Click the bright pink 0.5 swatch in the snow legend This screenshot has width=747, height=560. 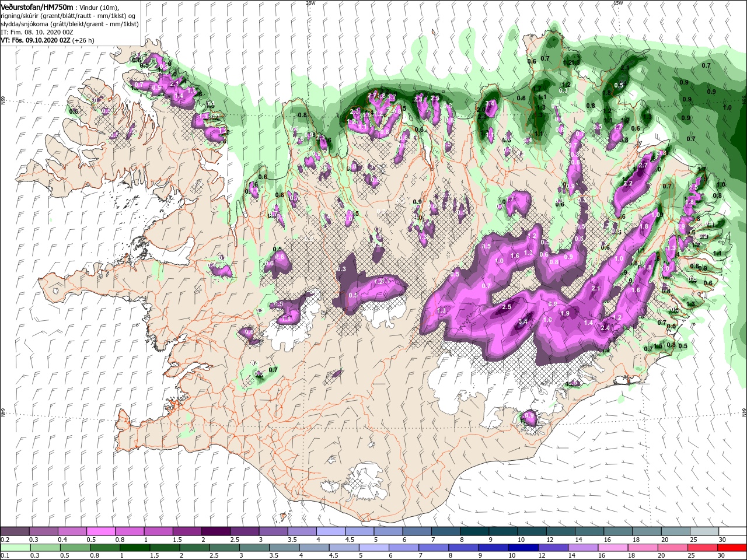pos(100,531)
